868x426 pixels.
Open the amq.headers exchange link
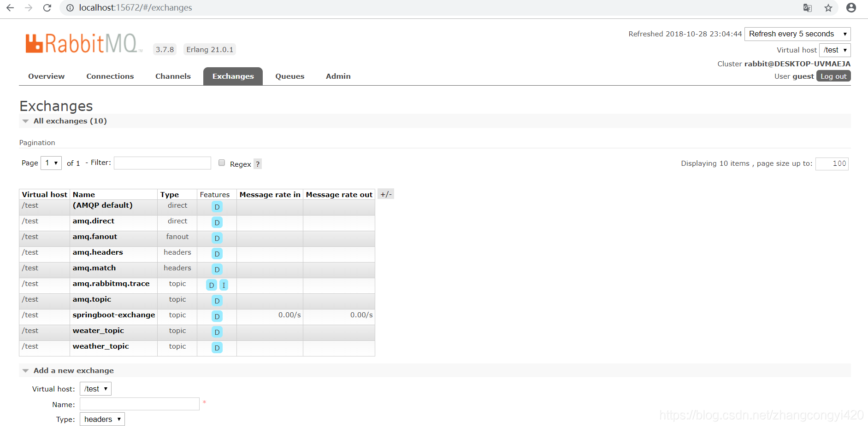(x=98, y=252)
